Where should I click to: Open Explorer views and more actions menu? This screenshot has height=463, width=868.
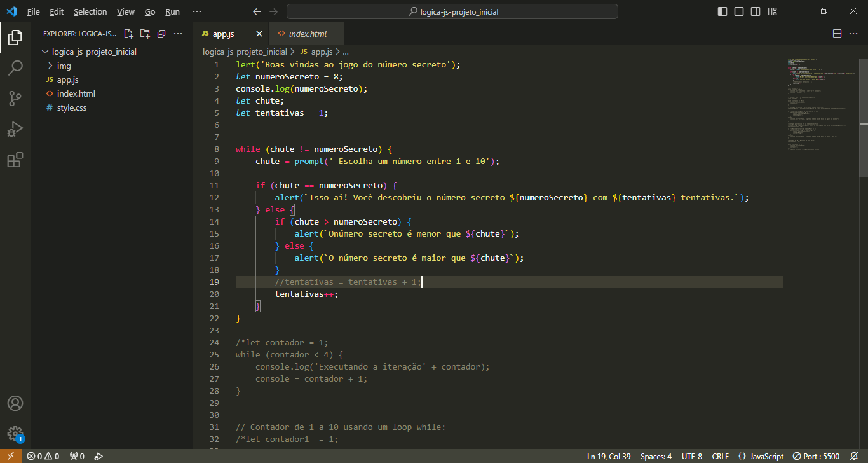[x=178, y=34]
